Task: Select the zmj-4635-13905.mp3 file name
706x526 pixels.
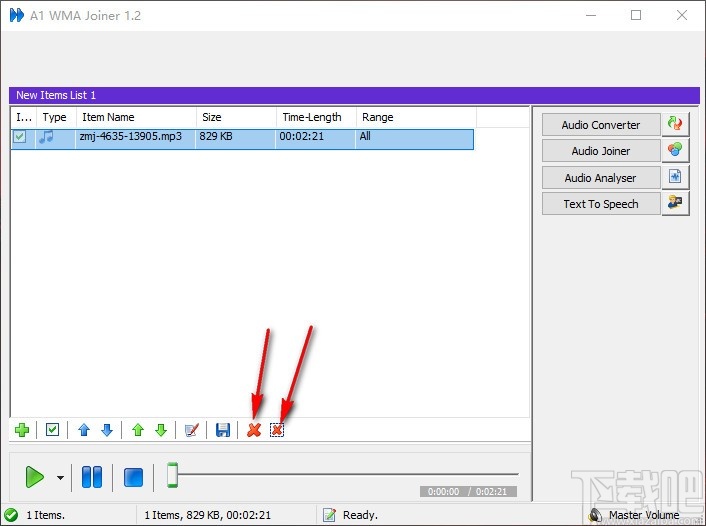Action: (x=131, y=136)
